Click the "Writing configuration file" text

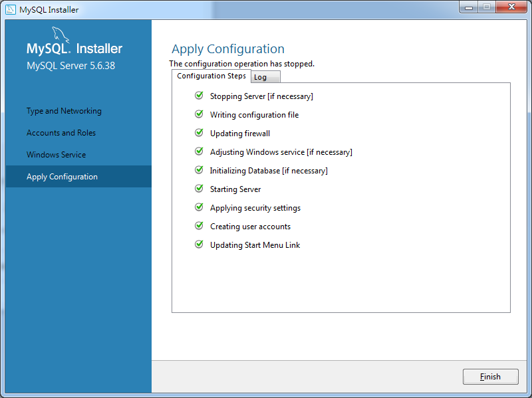click(x=255, y=115)
